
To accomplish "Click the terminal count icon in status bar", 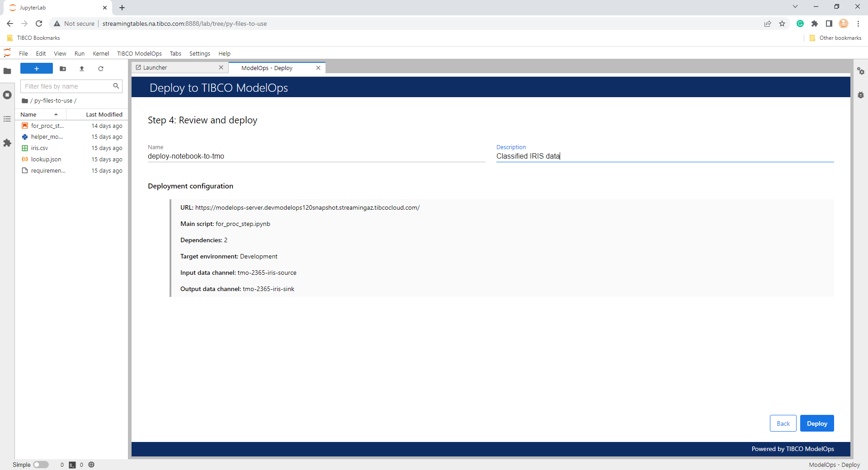I will pos(72,465).
